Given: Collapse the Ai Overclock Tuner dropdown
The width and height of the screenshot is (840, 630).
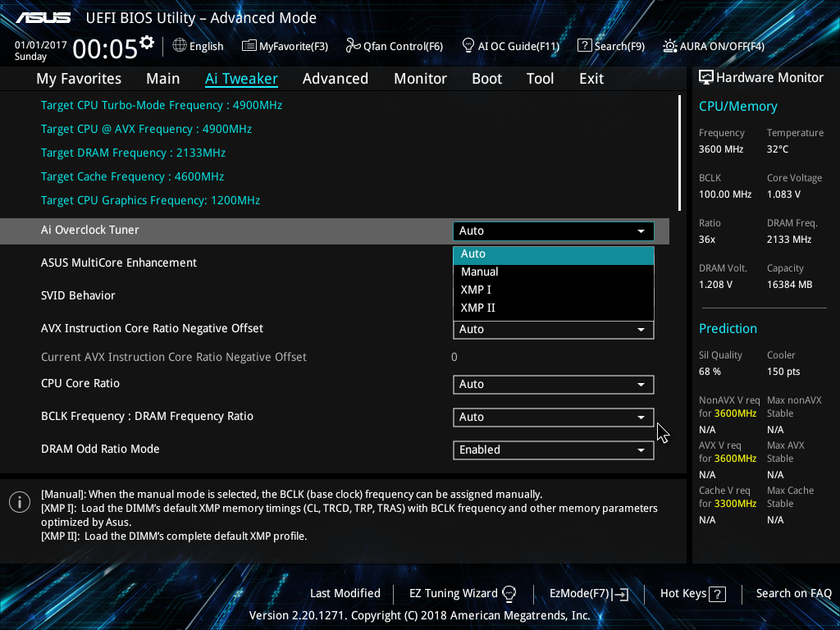Looking at the screenshot, I should [x=554, y=231].
